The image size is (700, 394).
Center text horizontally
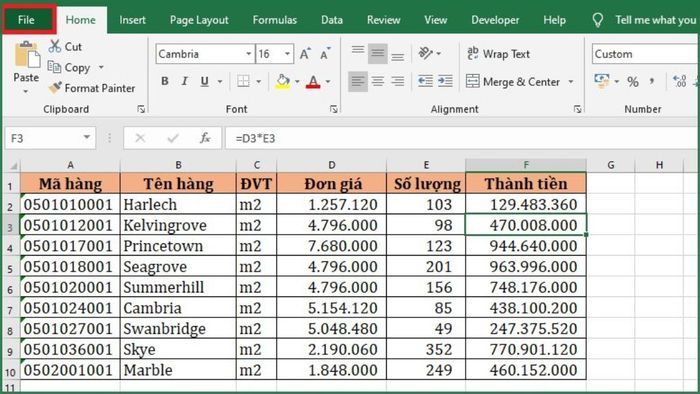[x=378, y=81]
